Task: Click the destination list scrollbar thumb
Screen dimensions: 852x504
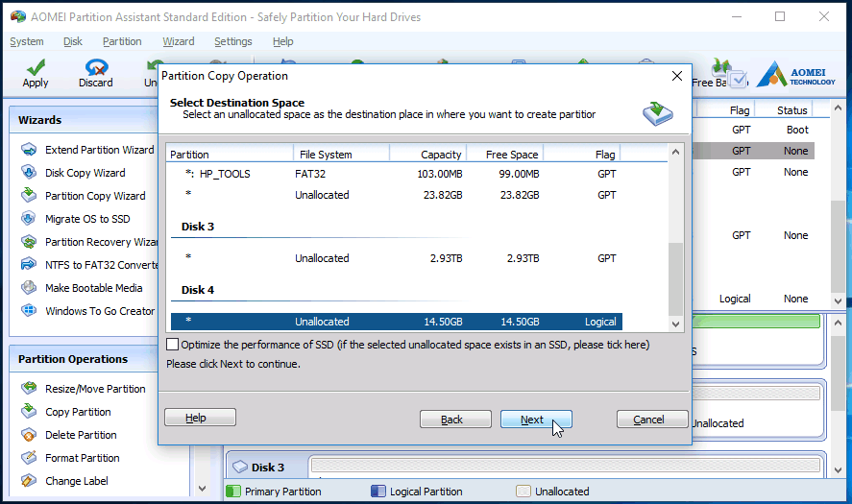Action: click(675, 278)
